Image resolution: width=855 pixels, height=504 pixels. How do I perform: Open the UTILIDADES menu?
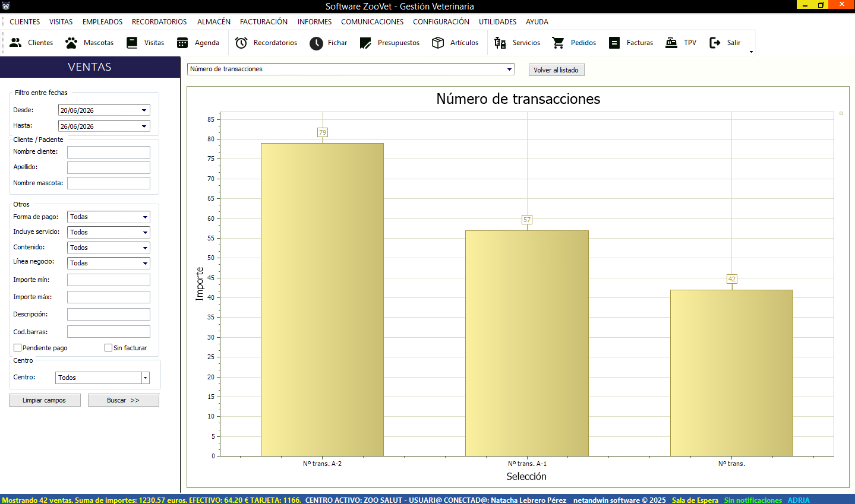[498, 22]
